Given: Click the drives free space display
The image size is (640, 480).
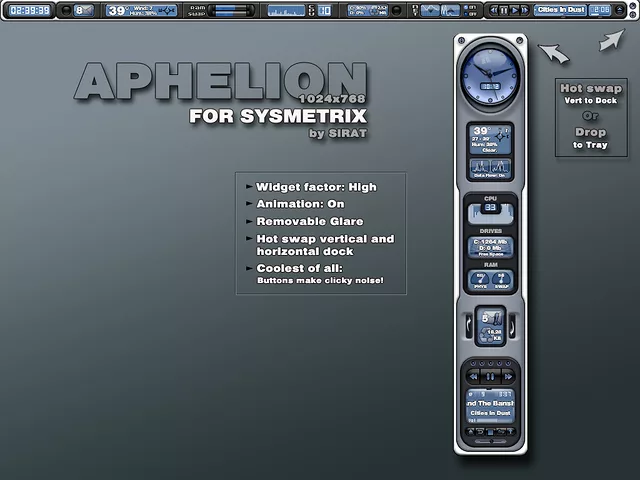Looking at the screenshot, I should [x=489, y=246].
